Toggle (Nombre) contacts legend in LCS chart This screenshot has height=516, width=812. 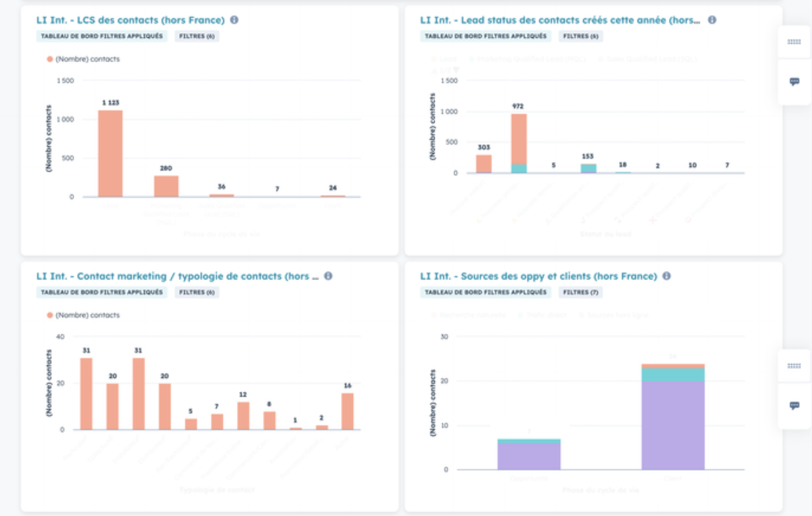[x=83, y=59]
